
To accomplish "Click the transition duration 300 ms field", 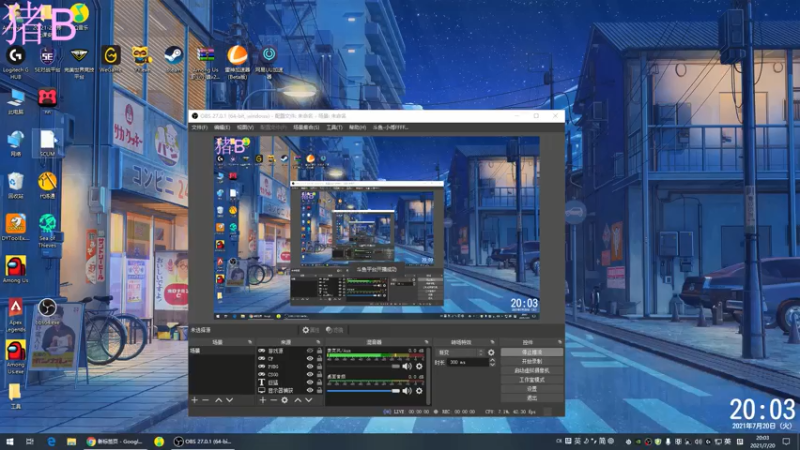I will tap(467, 362).
